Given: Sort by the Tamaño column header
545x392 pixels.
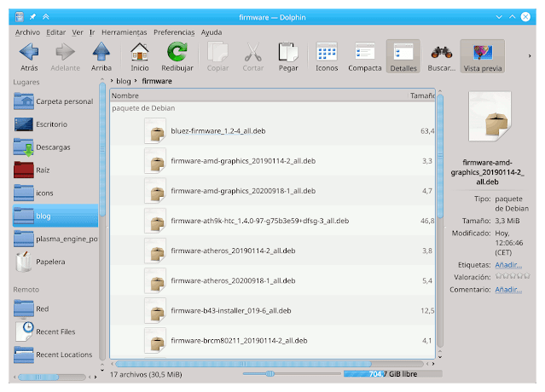Looking at the screenshot, I should (x=421, y=95).
